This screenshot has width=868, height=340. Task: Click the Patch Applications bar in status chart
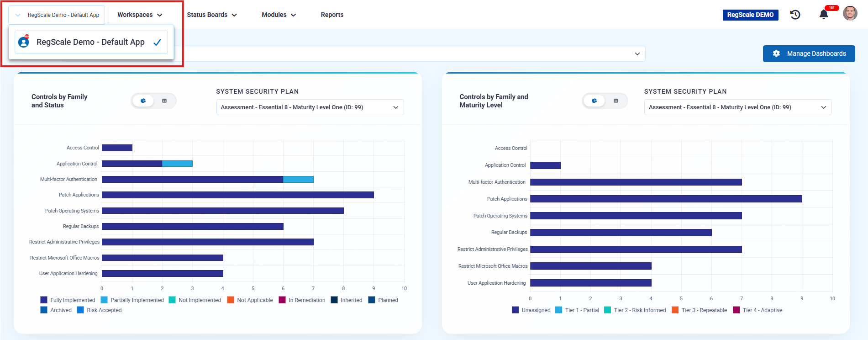(x=237, y=195)
